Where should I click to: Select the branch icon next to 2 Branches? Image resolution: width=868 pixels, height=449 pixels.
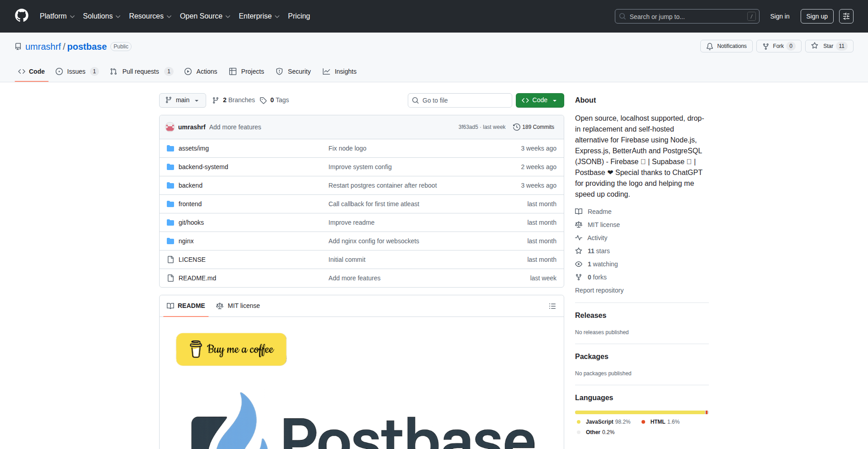216,100
